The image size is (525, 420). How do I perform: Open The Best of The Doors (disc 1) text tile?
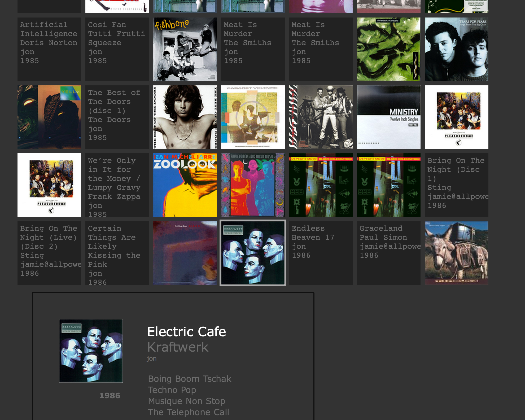tap(117, 117)
